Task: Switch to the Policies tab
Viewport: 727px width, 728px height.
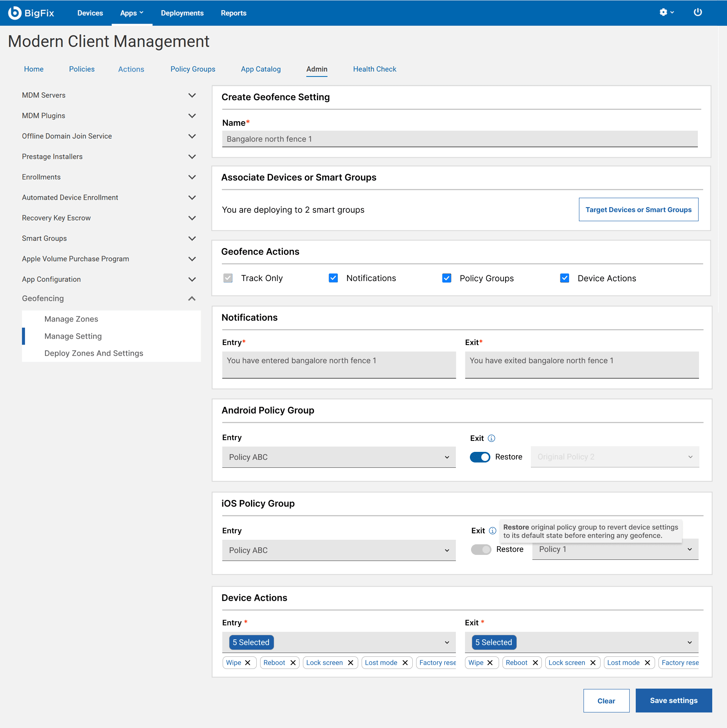Action: point(82,69)
